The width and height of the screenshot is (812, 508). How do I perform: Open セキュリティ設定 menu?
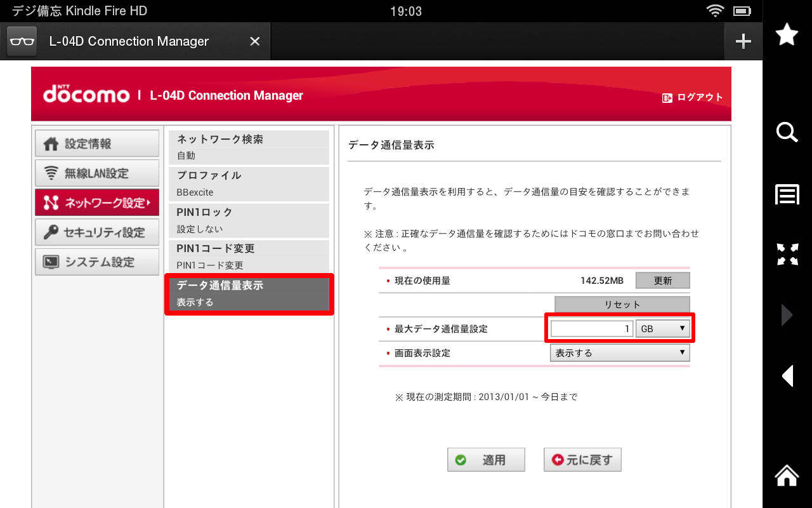97,232
